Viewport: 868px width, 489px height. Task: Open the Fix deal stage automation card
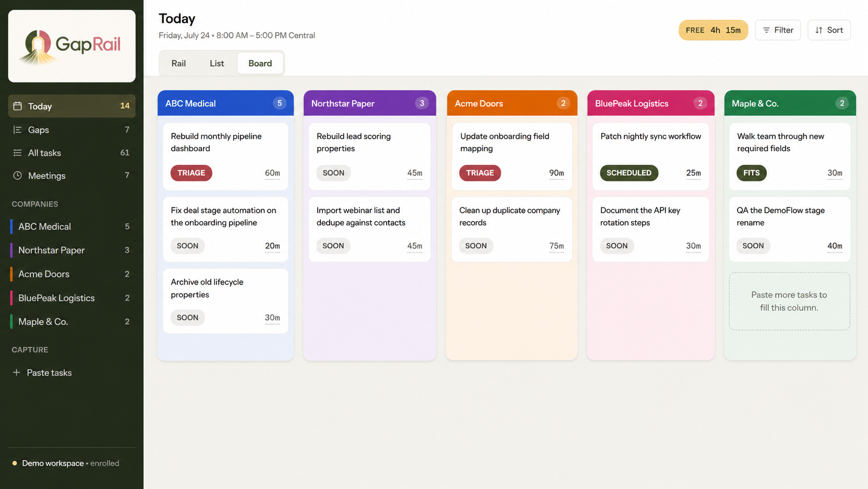[x=225, y=229]
